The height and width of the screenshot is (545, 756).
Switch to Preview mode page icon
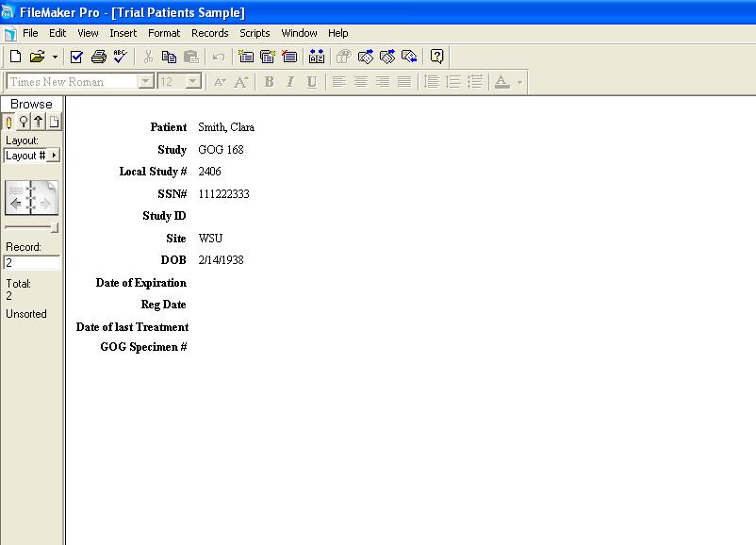pyautogui.click(x=54, y=122)
